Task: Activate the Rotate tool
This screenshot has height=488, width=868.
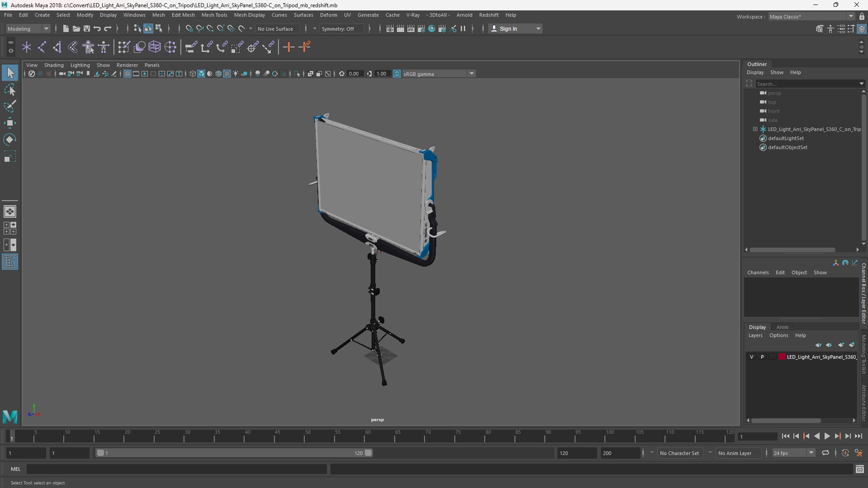Action: pos(10,140)
